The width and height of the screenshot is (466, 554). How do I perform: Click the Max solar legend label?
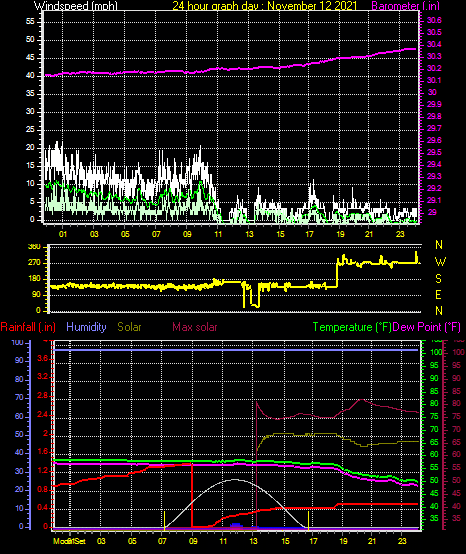tap(195, 327)
